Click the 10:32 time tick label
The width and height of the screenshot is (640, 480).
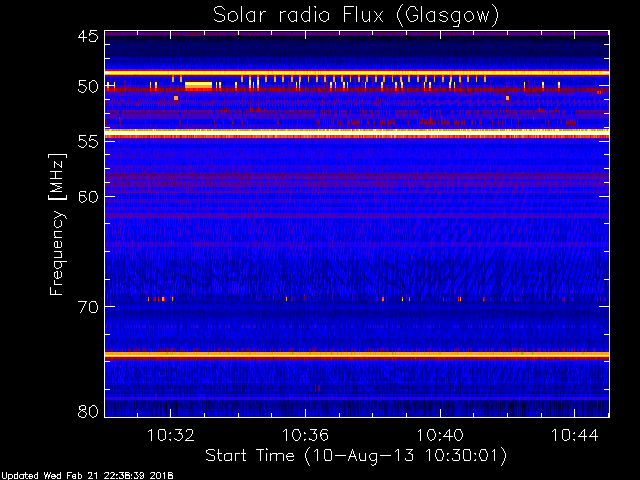click(x=171, y=435)
